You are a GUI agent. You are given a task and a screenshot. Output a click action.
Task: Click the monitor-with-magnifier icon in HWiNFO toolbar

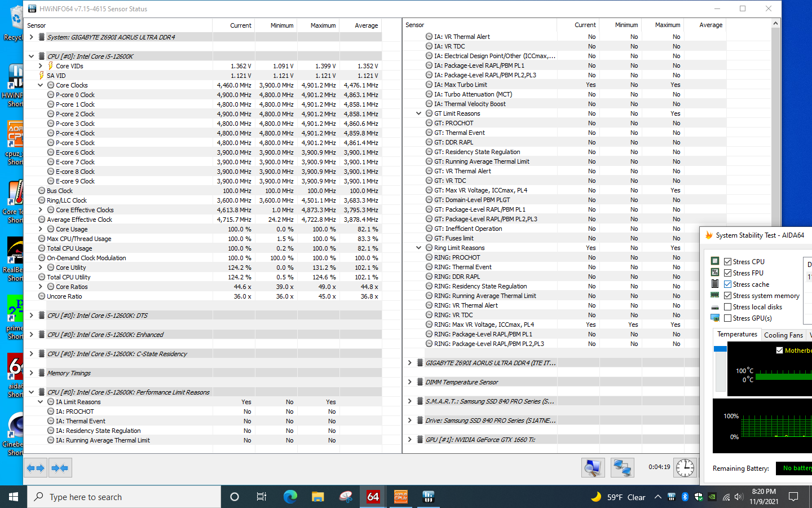[593, 467]
